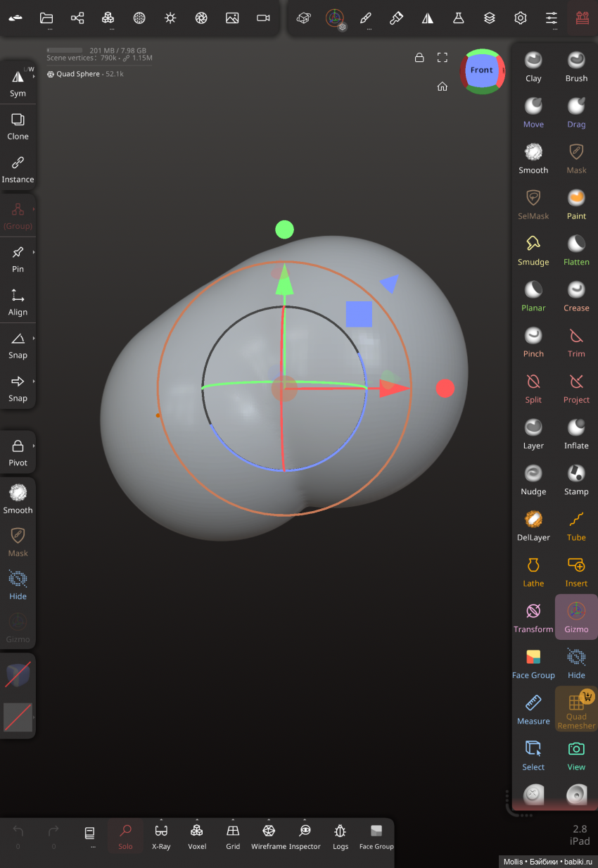This screenshot has height=868, width=598.
Task: Activate the Smudge tool
Action: pos(533,251)
